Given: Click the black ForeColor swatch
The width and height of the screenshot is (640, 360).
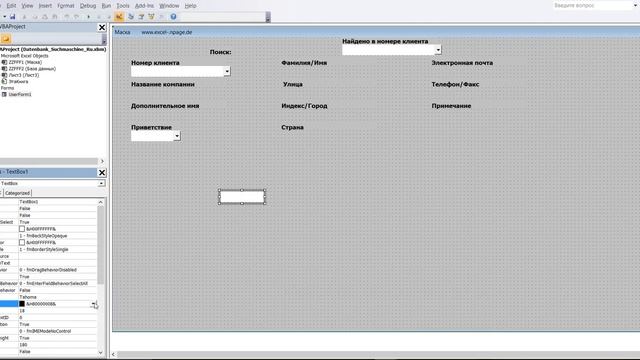Looking at the screenshot, I should tap(22, 304).
